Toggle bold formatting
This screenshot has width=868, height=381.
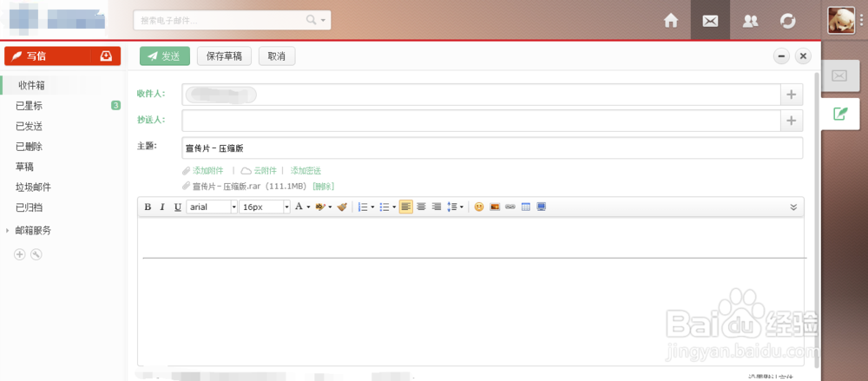148,207
